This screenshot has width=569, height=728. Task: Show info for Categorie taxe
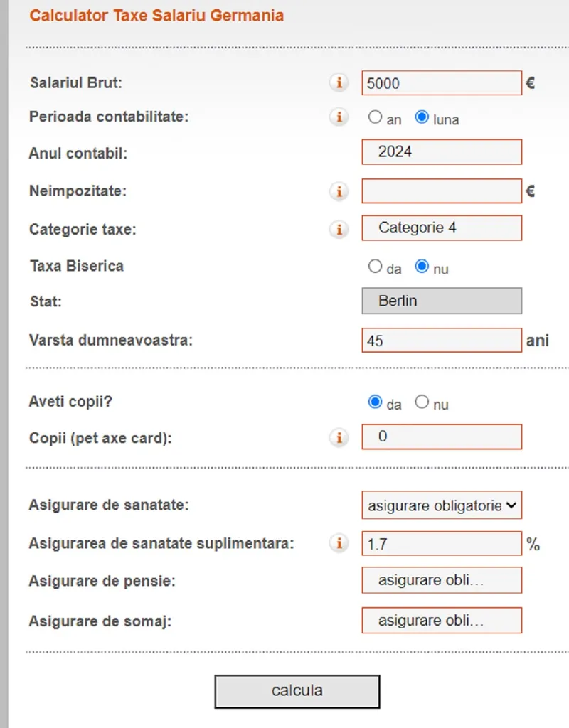pos(339,229)
